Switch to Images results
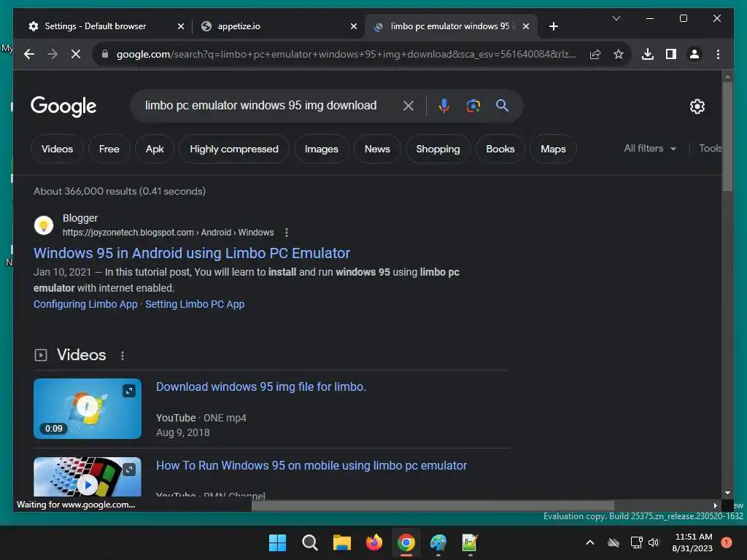The width and height of the screenshot is (747, 560). tap(322, 149)
